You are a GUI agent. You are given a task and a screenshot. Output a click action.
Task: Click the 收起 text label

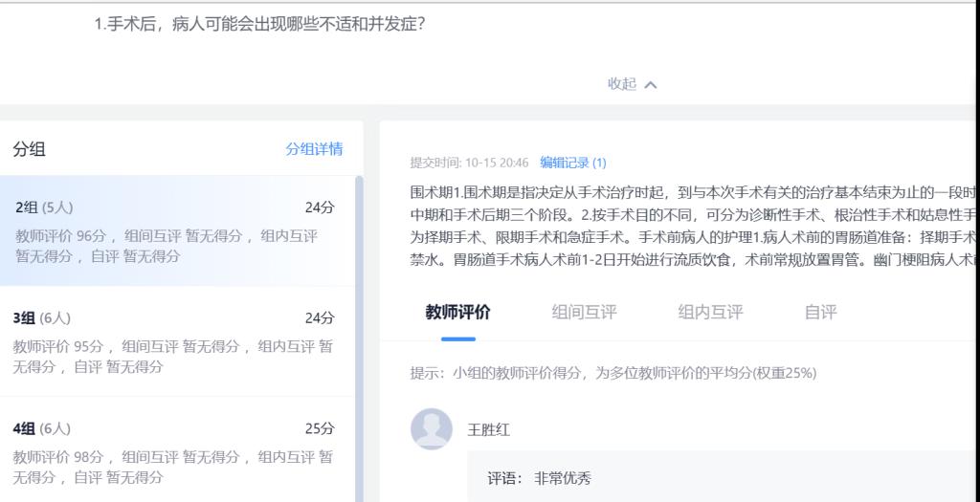[x=622, y=84]
